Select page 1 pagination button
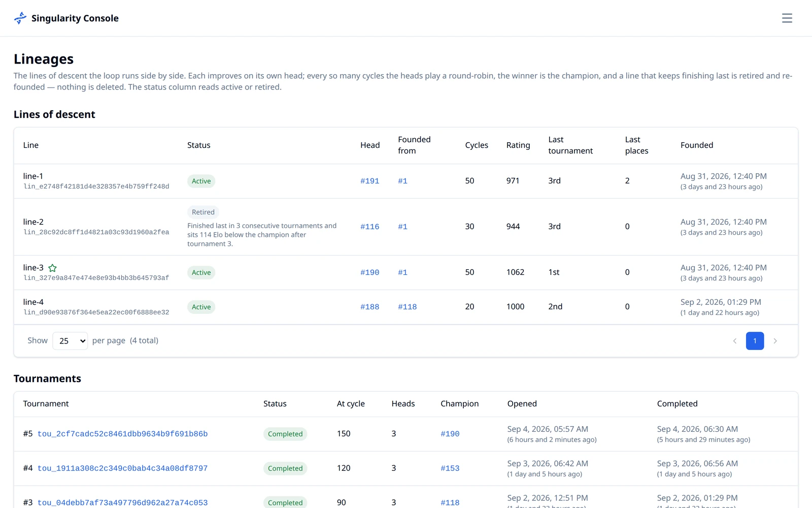This screenshot has width=812, height=508. [x=755, y=341]
